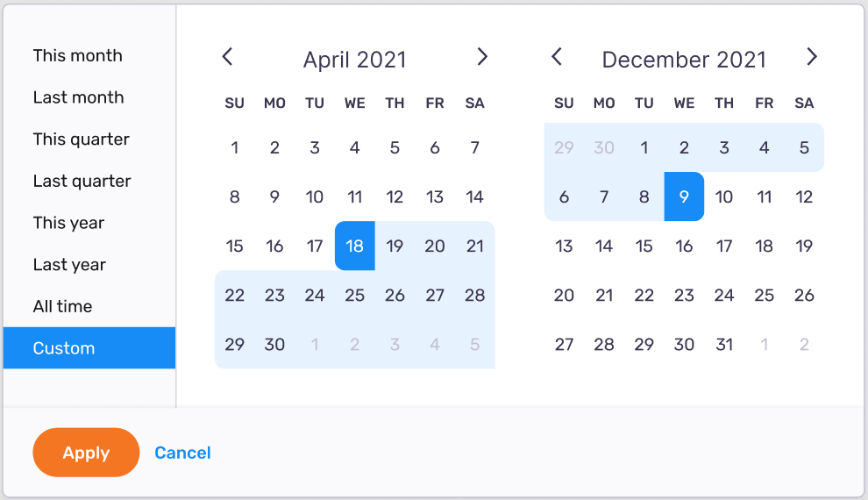Select December 9 end date
Screen dimensions: 868x500
(x=684, y=197)
